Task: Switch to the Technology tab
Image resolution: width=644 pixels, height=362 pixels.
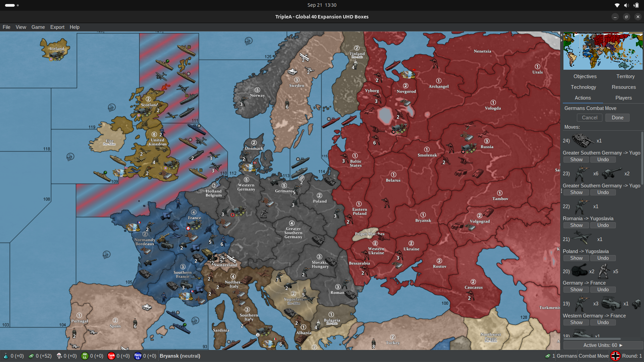Action: coord(583,87)
